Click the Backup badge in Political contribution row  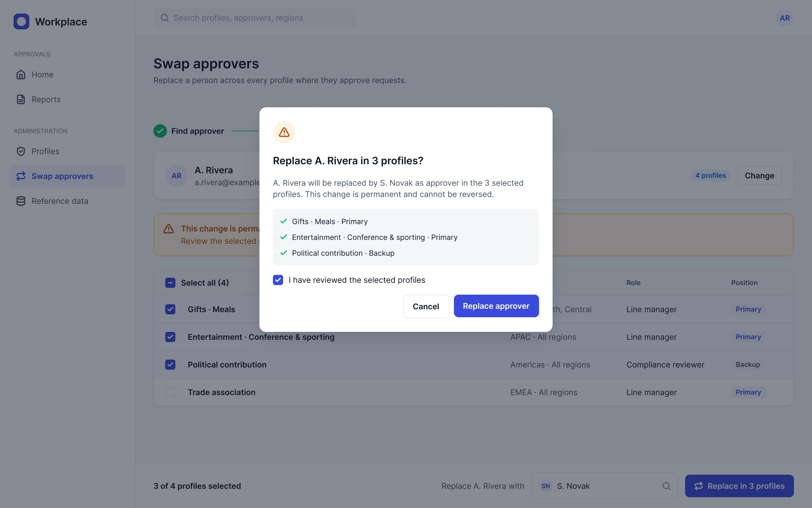(x=748, y=364)
